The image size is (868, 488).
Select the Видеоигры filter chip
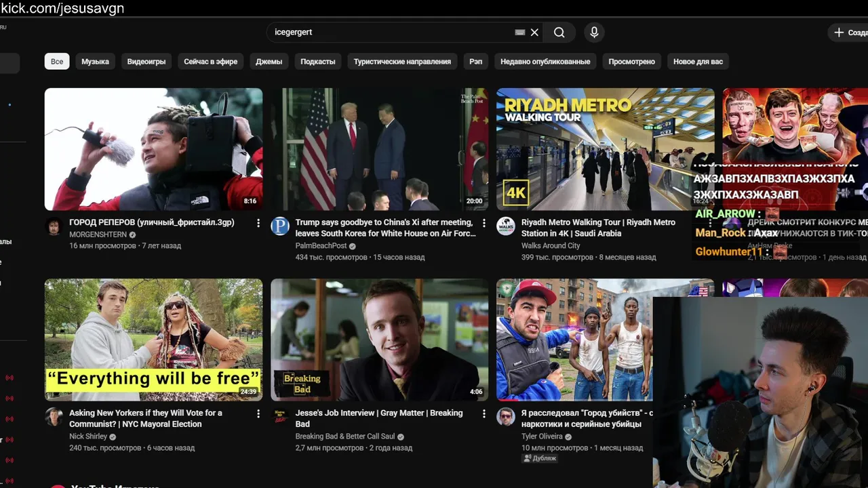tap(146, 61)
